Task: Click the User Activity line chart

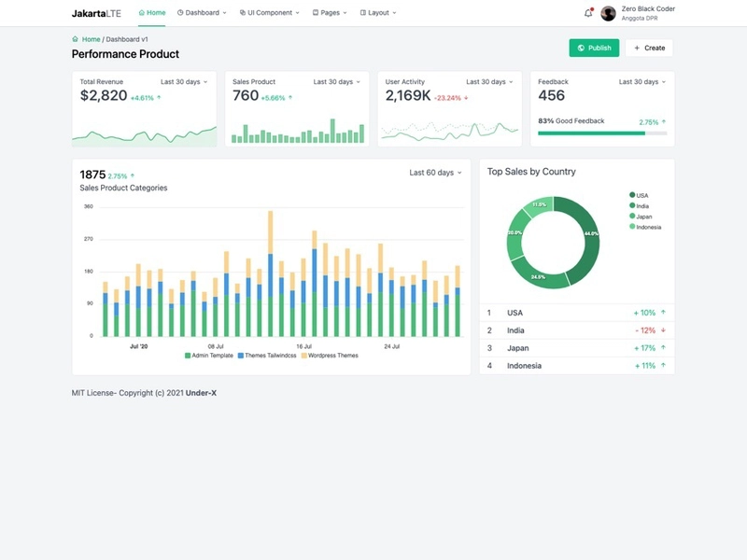Action: tap(450, 131)
